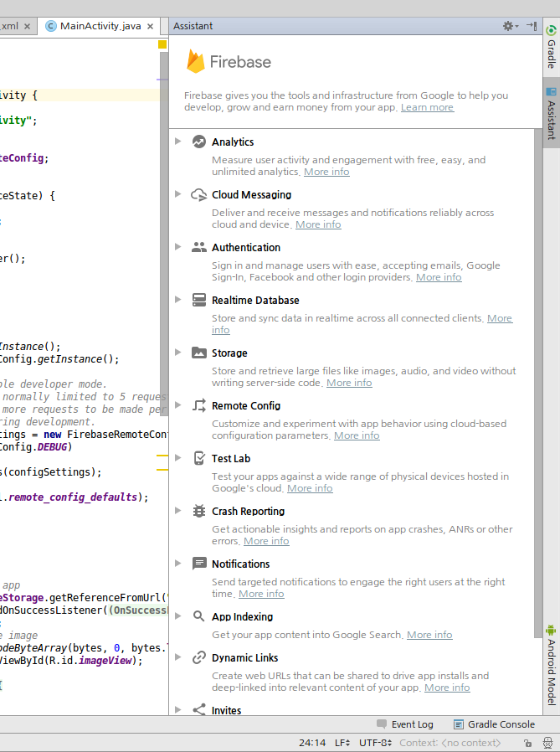Open App Indexing More info link
This screenshot has height=752, width=560.
[429, 635]
